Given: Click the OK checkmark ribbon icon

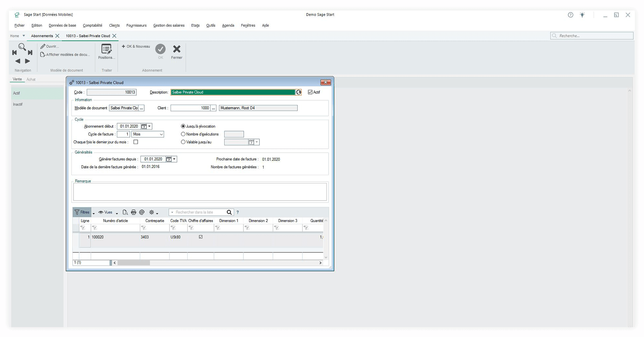Looking at the screenshot, I should pos(160,49).
